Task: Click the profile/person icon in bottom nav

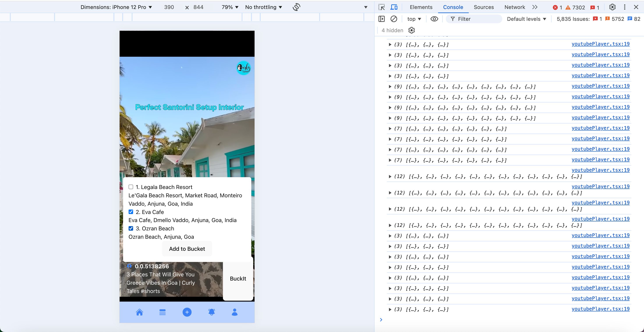Action: pyautogui.click(x=234, y=312)
